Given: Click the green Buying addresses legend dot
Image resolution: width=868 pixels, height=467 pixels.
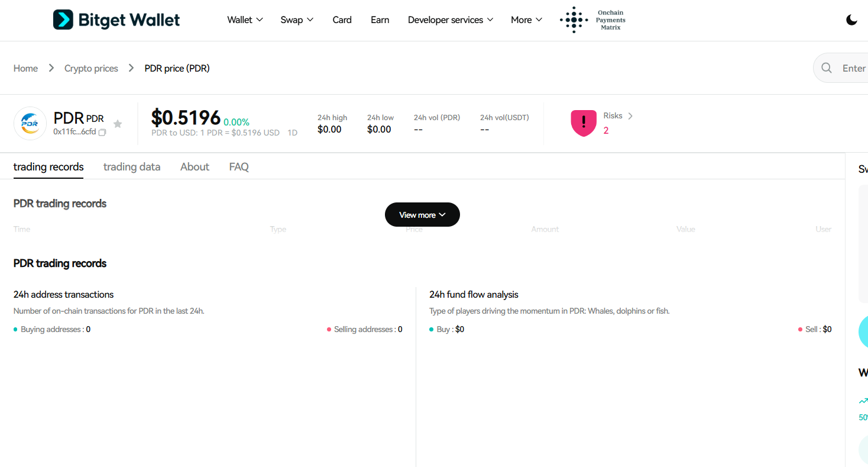Looking at the screenshot, I should pyautogui.click(x=16, y=329).
